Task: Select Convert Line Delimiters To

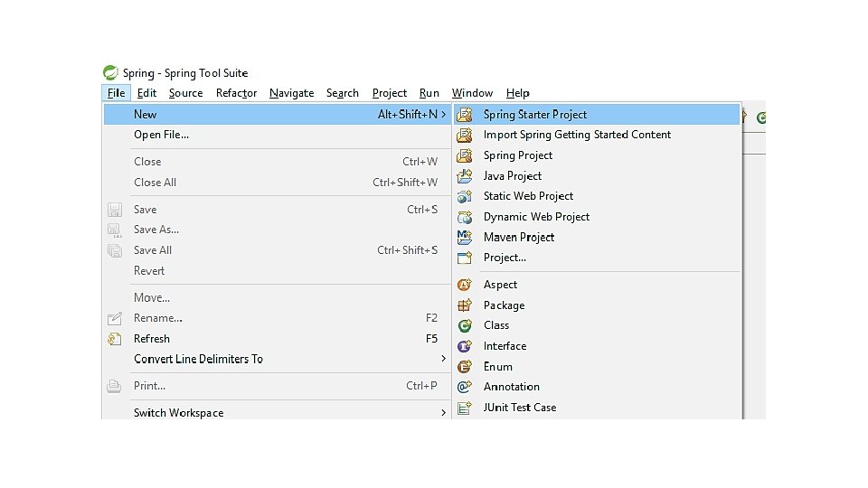Action: click(278, 359)
